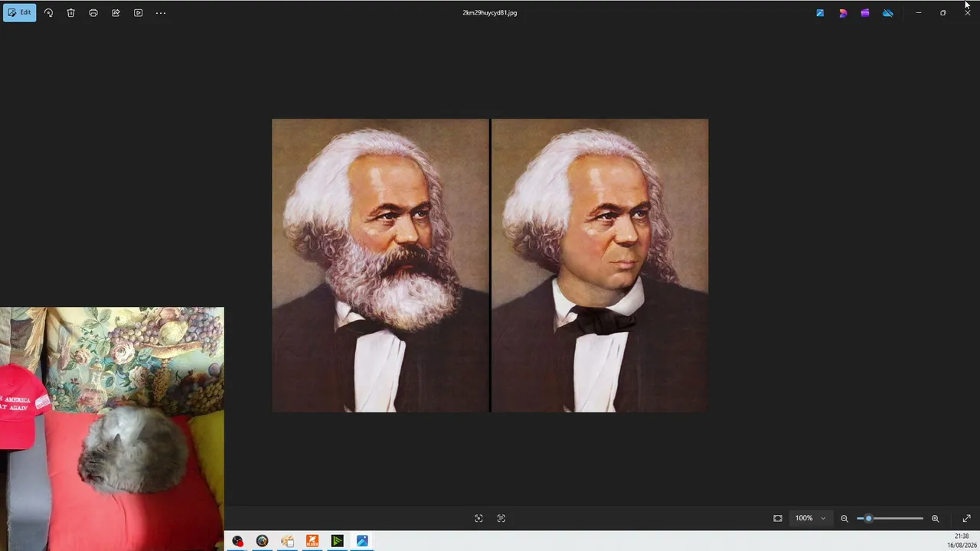Rotate the photo with the rotate icon
The height and width of the screenshot is (551, 980).
(48, 13)
